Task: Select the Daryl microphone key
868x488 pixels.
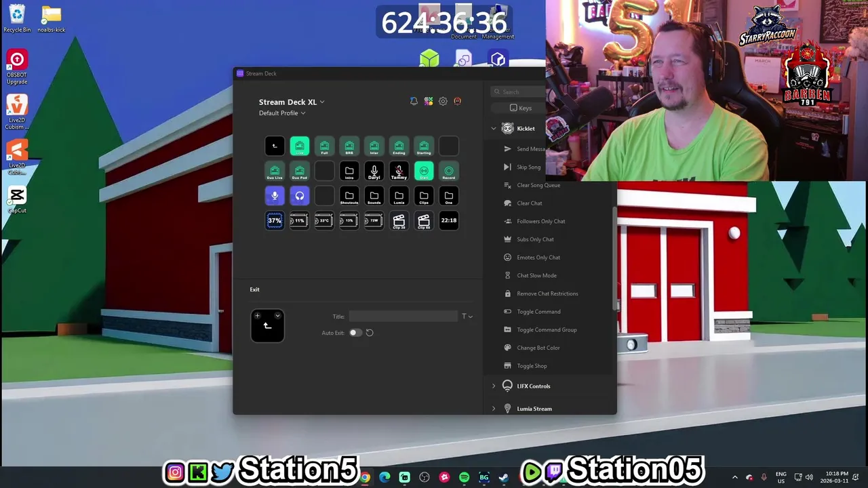Action: pyautogui.click(x=374, y=171)
